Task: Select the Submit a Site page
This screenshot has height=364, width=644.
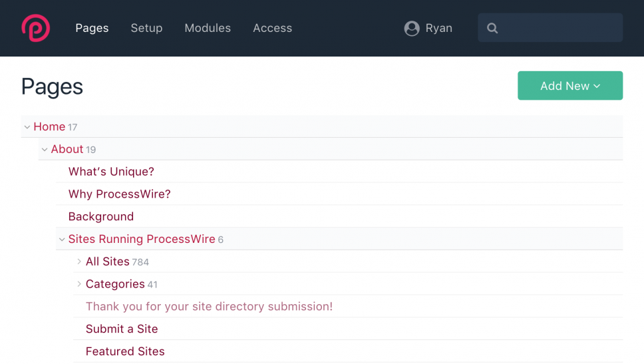Action: pos(122,329)
